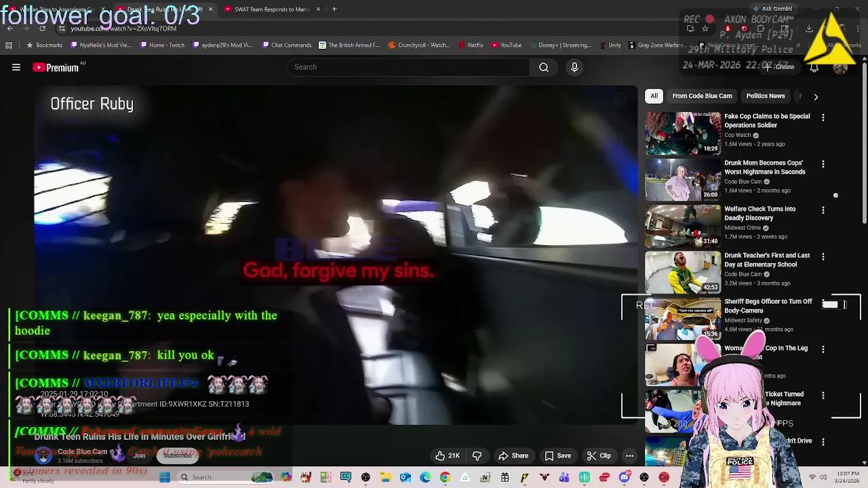Open options for Welfare Check video

pyautogui.click(x=823, y=210)
